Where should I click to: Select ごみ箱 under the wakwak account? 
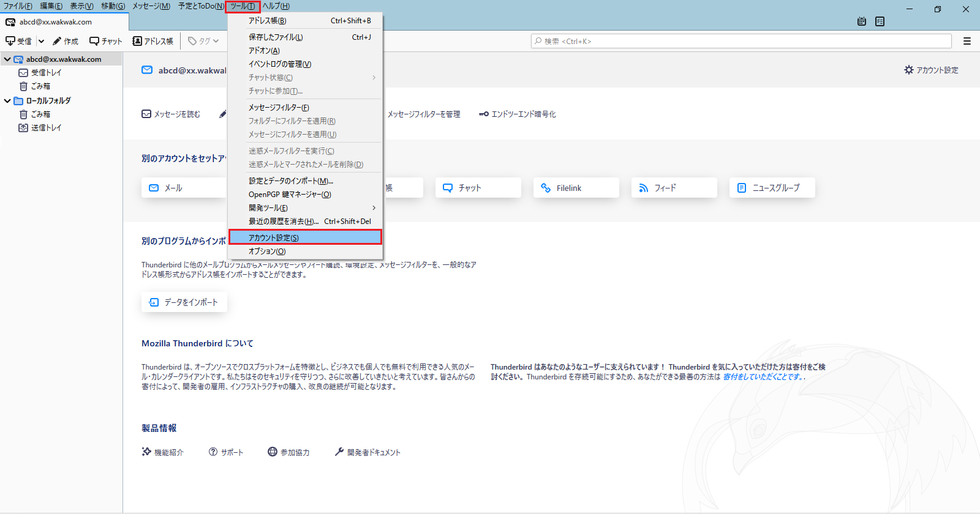(35, 86)
